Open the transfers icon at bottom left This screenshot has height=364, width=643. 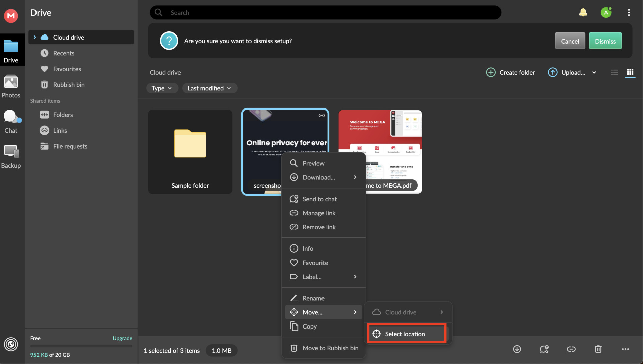11,344
